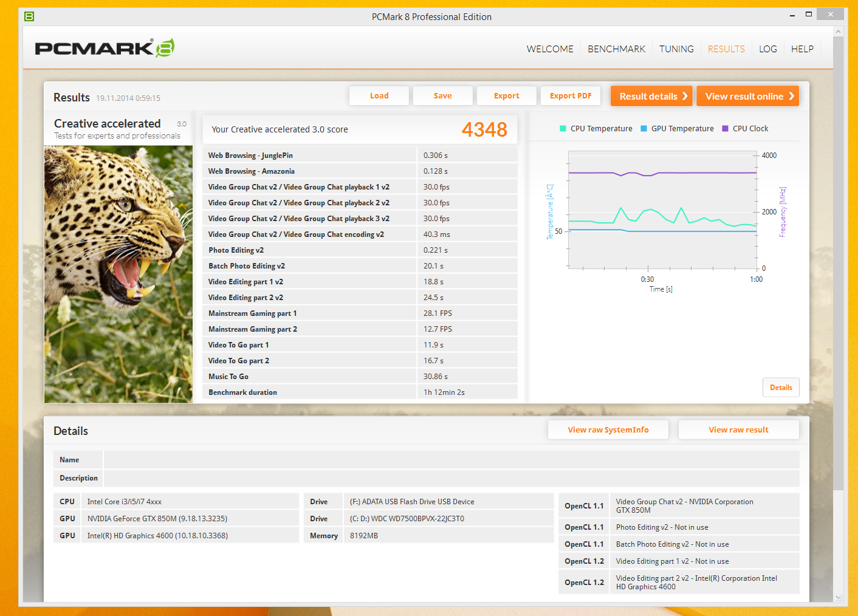Open the TUNING tab
The height and width of the screenshot is (616, 858).
pos(676,49)
